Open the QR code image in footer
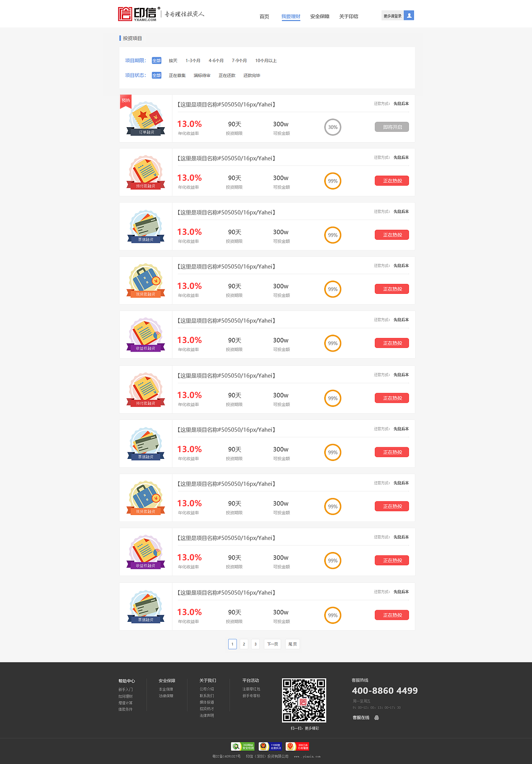 click(304, 700)
